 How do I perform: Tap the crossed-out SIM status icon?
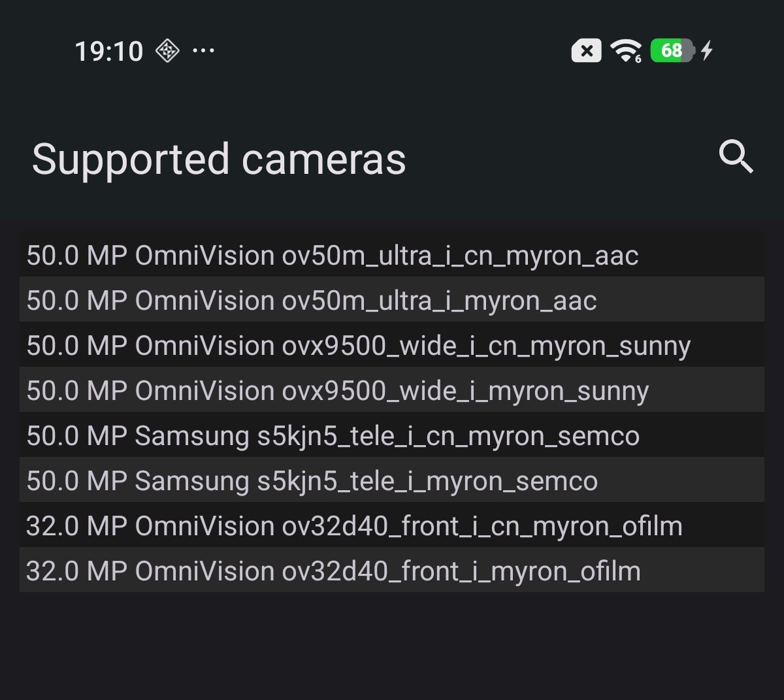coord(587,50)
